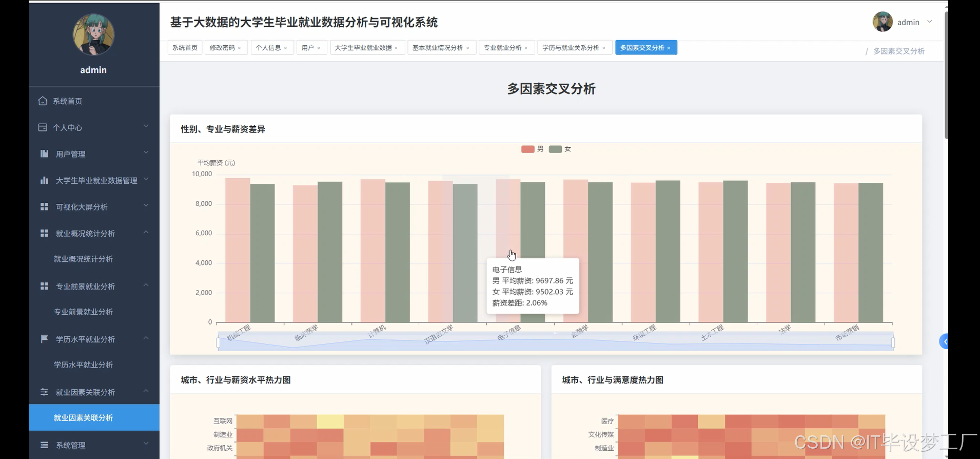Click the 互联网 row label in salary heatmap
The height and width of the screenshot is (459, 980).
point(223,421)
